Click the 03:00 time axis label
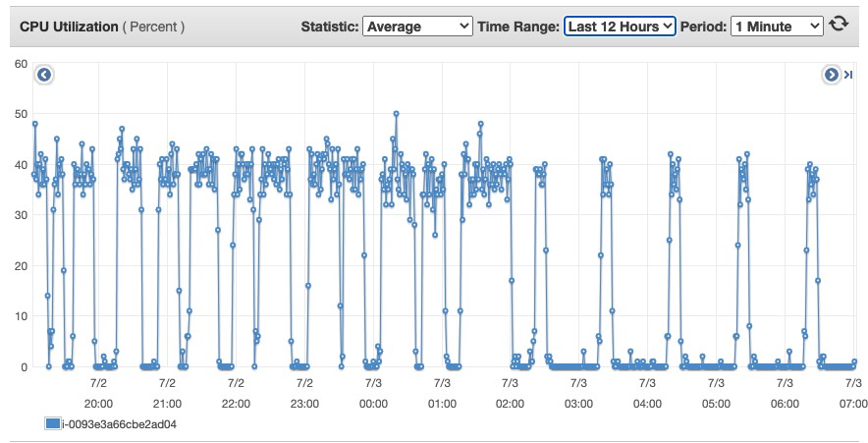This screenshot has width=868, height=443. [x=578, y=404]
